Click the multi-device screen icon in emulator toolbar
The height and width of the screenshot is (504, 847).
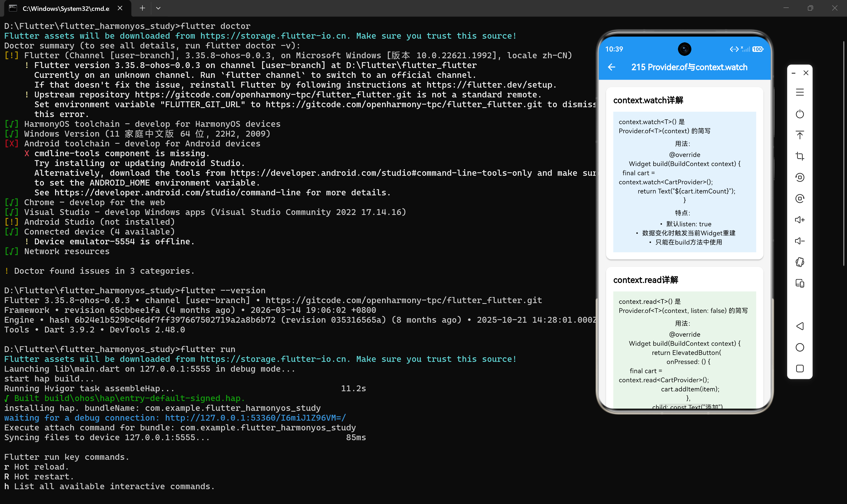tap(800, 283)
